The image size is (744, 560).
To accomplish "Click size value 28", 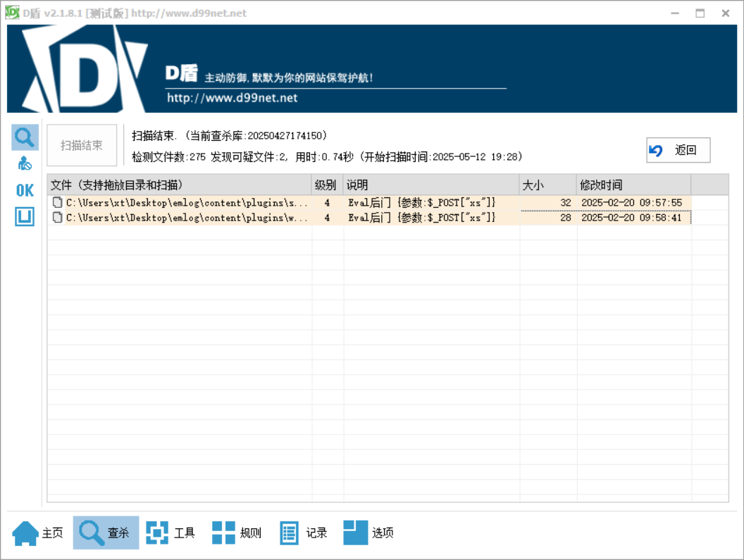I will 566,218.
